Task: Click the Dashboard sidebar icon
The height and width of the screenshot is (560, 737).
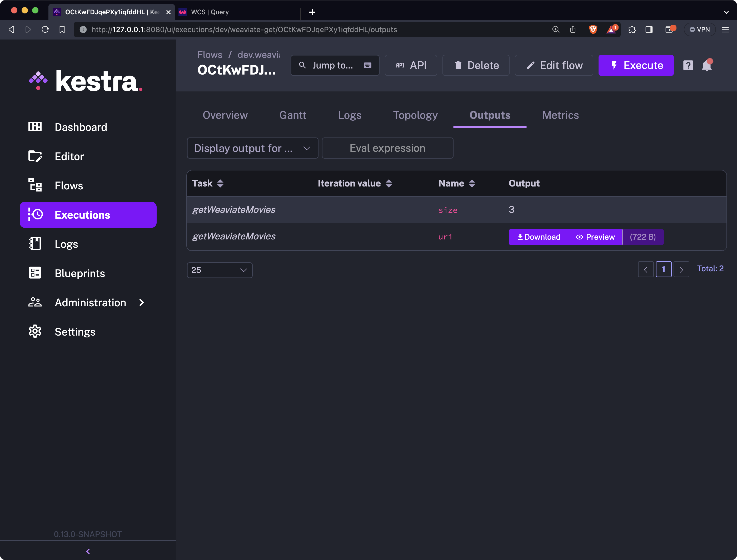Action: 35,127
